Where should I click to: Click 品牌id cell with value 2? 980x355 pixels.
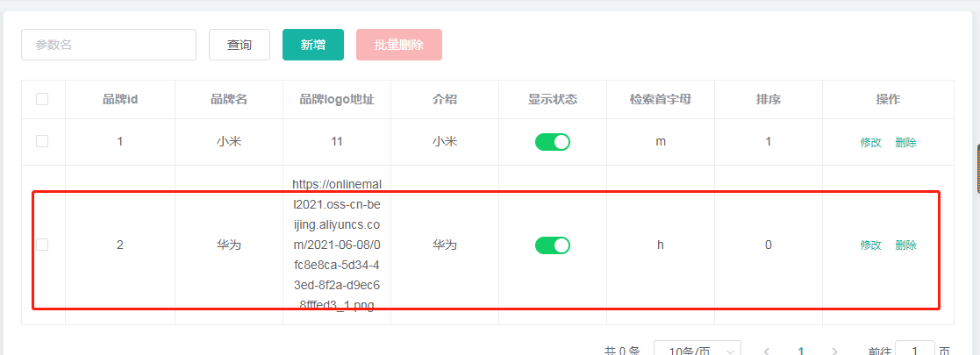pos(120,245)
